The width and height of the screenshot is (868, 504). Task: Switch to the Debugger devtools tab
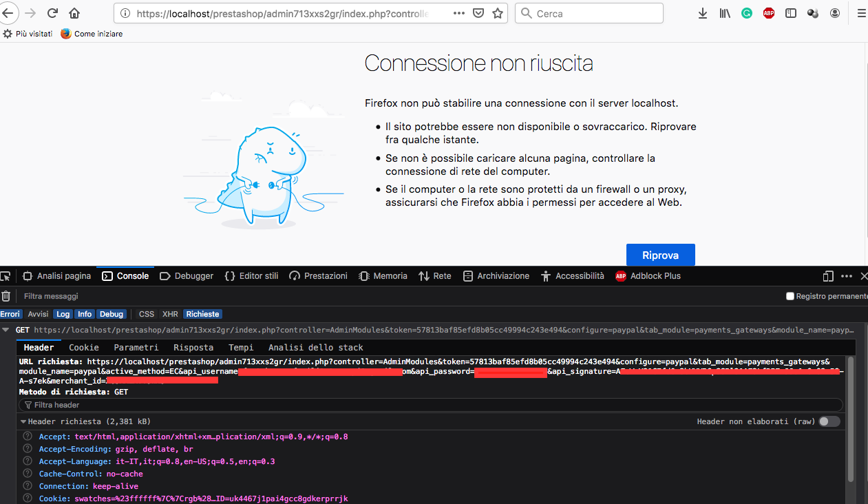pyautogui.click(x=187, y=276)
